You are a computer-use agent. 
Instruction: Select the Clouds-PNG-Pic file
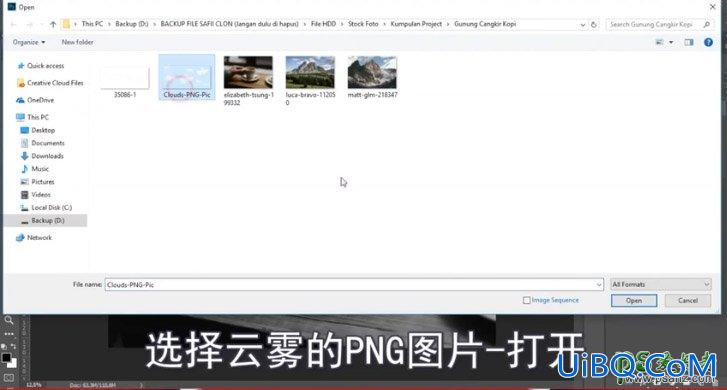pyautogui.click(x=187, y=78)
